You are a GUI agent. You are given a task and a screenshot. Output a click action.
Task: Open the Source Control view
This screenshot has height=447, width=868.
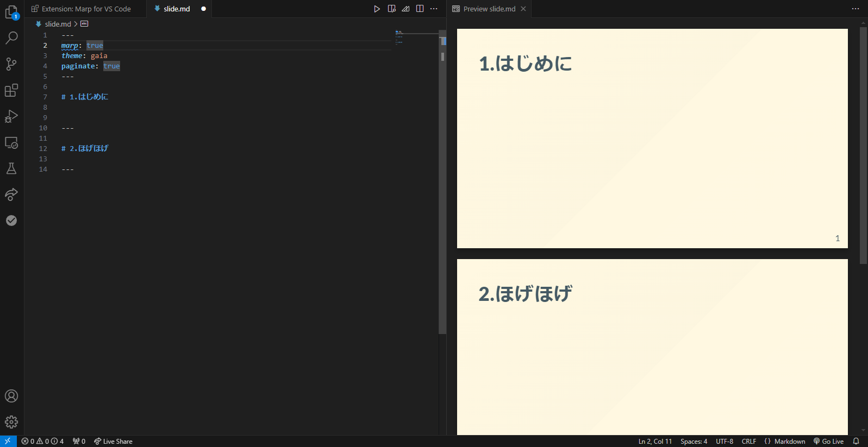pyautogui.click(x=11, y=64)
